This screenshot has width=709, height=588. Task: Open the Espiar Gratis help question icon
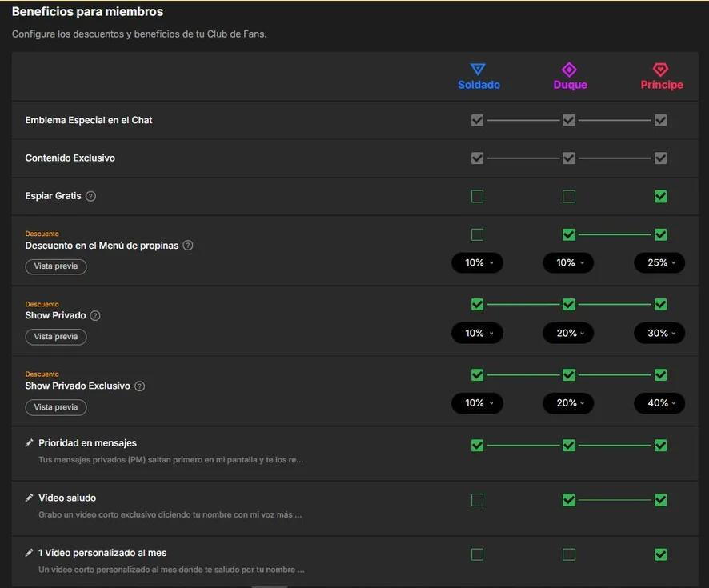pyautogui.click(x=91, y=196)
